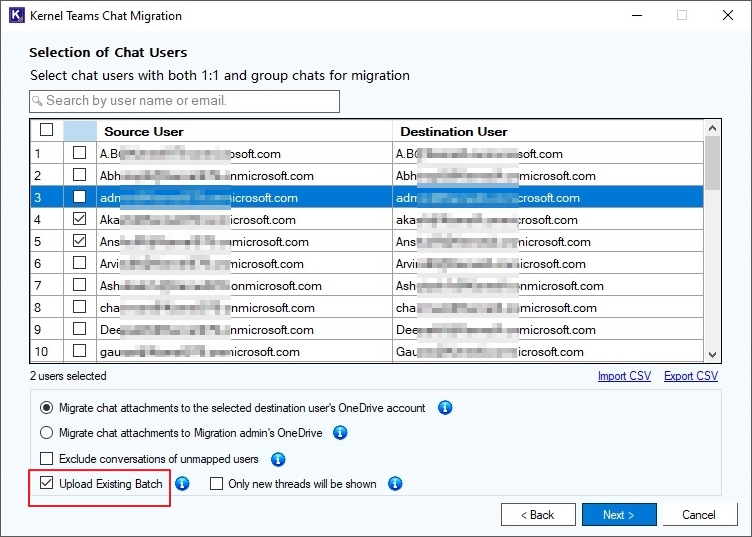
Task: Cancel the migration wizard
Action: 700,515
